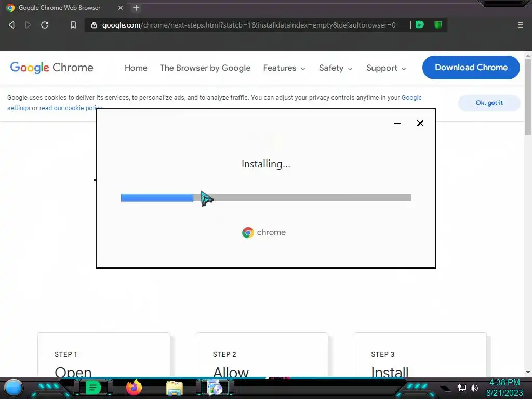Open the browser hamburger menu
Viewport: 532px width, 399px height.
point(521,25)
